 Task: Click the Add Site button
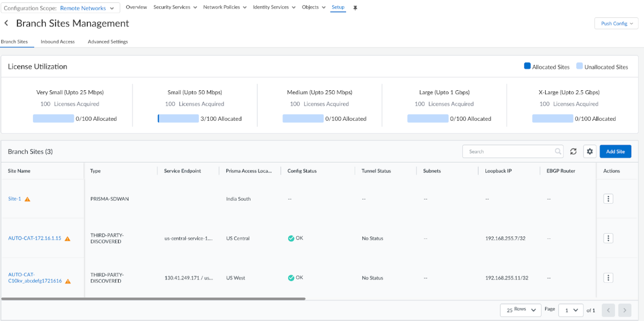[615, 152]
